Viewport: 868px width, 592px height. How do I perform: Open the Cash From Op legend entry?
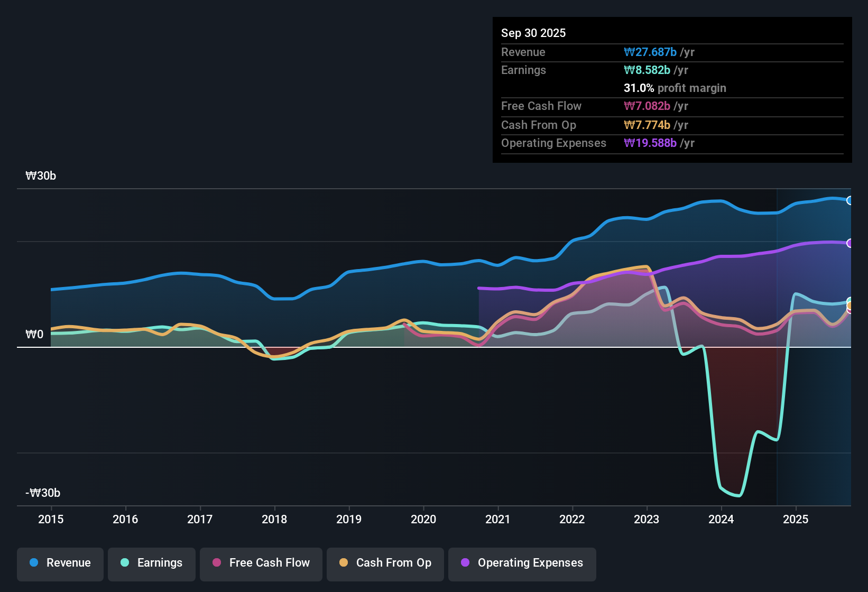point(385,563)
